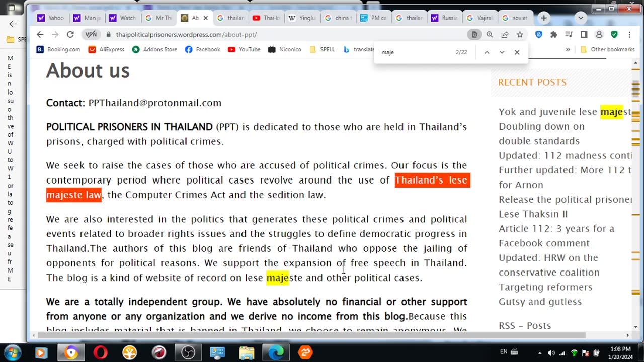Open the media control playlist icon
Viewport: 644px width, 362px height.
point(569,34)
